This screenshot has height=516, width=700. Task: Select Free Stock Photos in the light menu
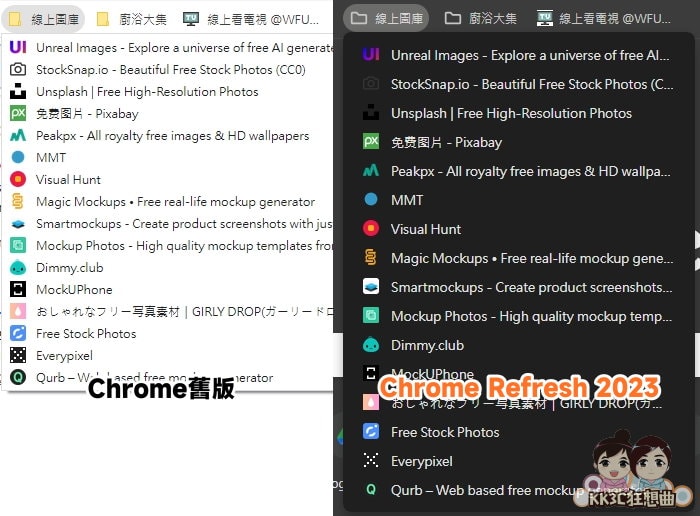pyautogui.click(x=168, y=333)
